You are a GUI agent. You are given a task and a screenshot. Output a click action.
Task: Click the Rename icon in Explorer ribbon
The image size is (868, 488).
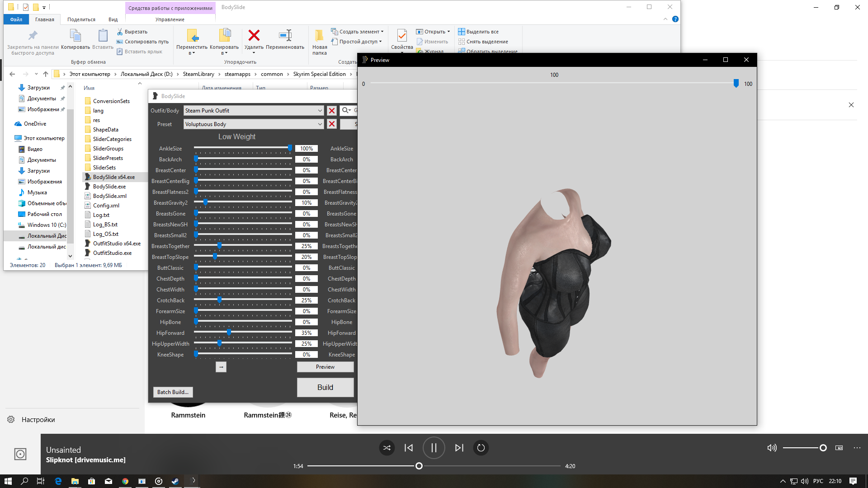(285, 36)
